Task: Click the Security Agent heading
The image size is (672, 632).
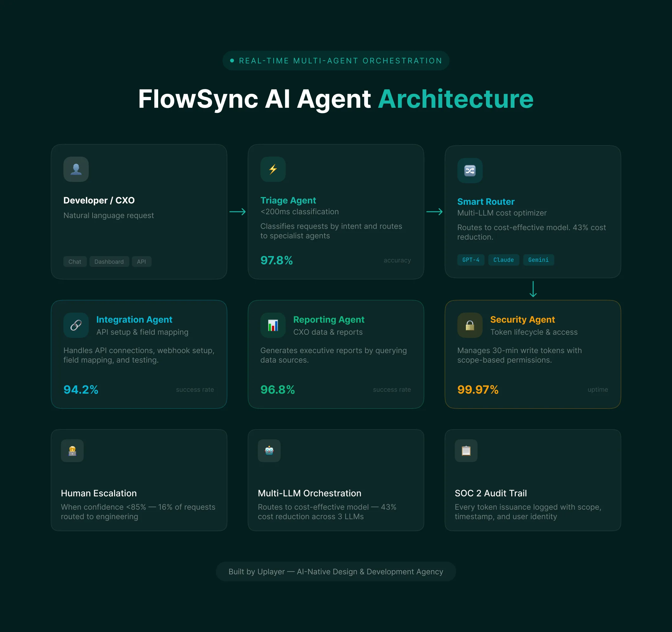Action: pyautogui.click(x=523, y=319)
